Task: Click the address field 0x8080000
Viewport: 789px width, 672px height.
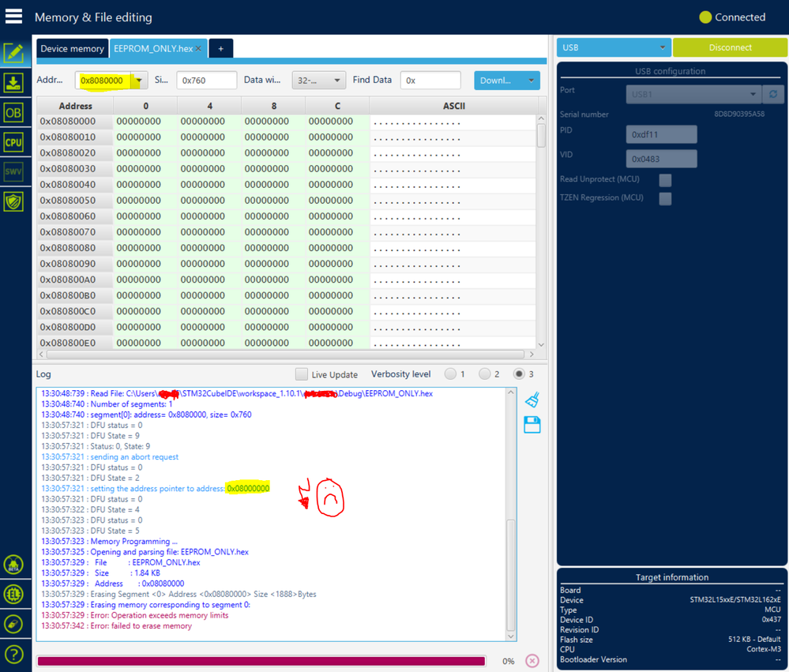Action: tap(103, 81)
